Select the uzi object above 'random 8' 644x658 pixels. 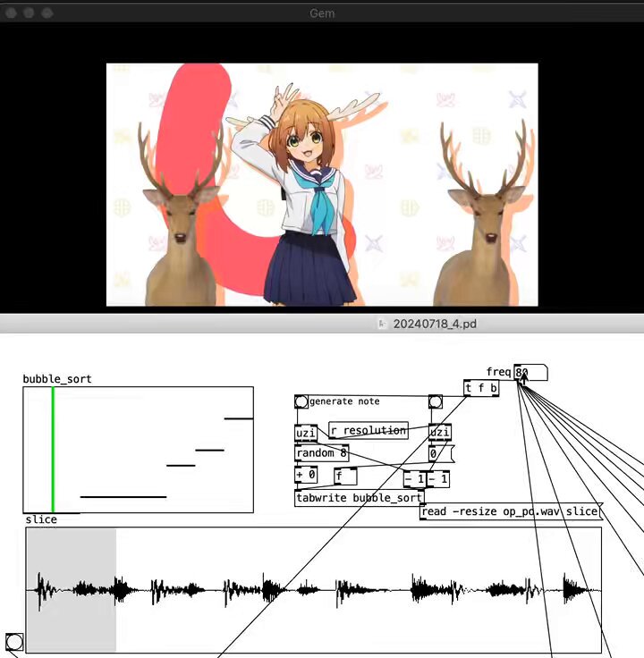[306, 433]
